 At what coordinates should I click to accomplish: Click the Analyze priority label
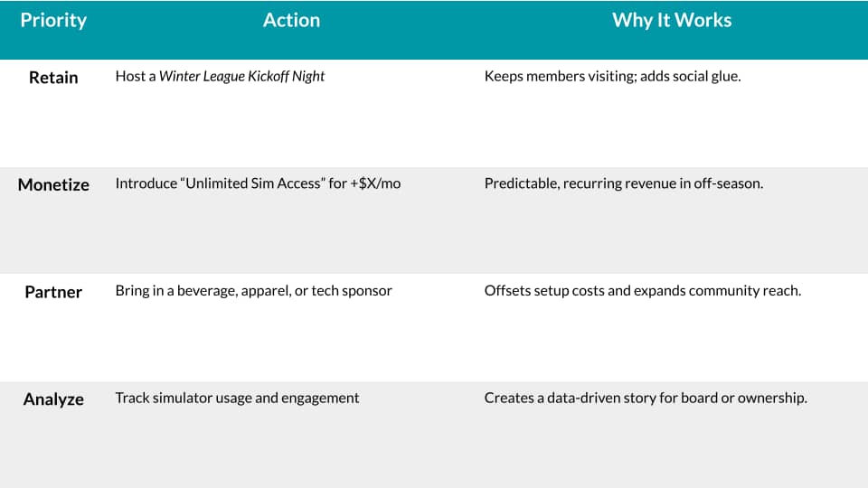tap(53, 399)
